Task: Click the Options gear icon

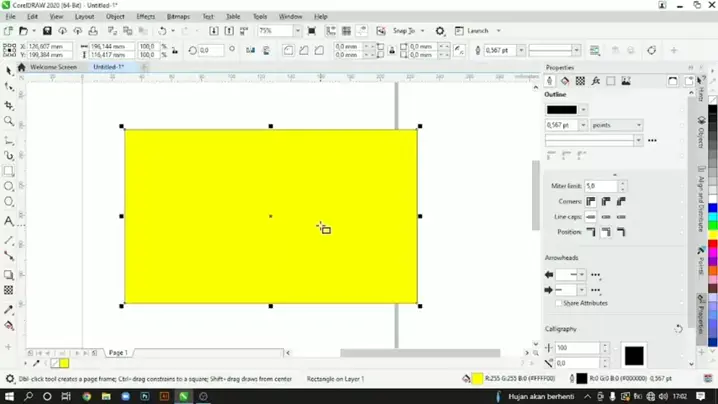Action: pos(440,31)
